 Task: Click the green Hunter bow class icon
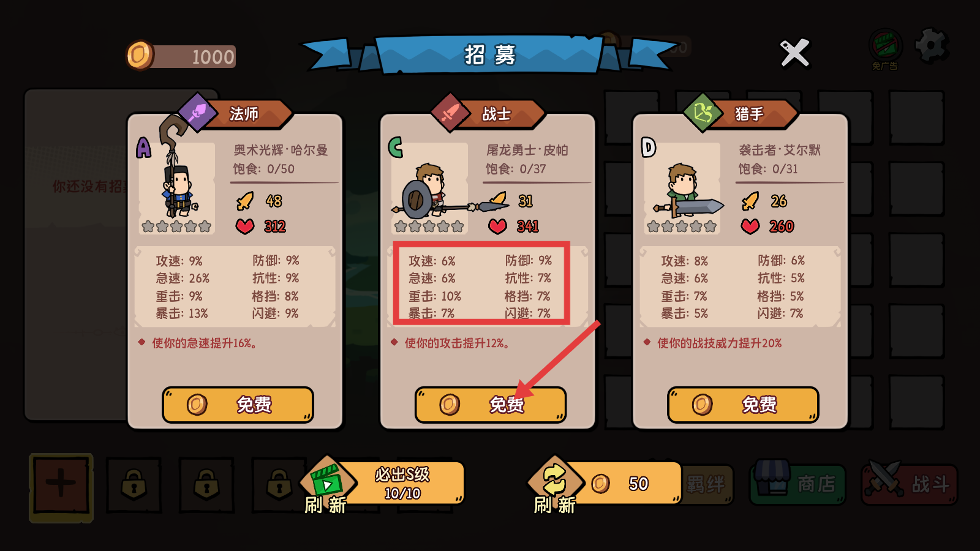pos(703,113)
